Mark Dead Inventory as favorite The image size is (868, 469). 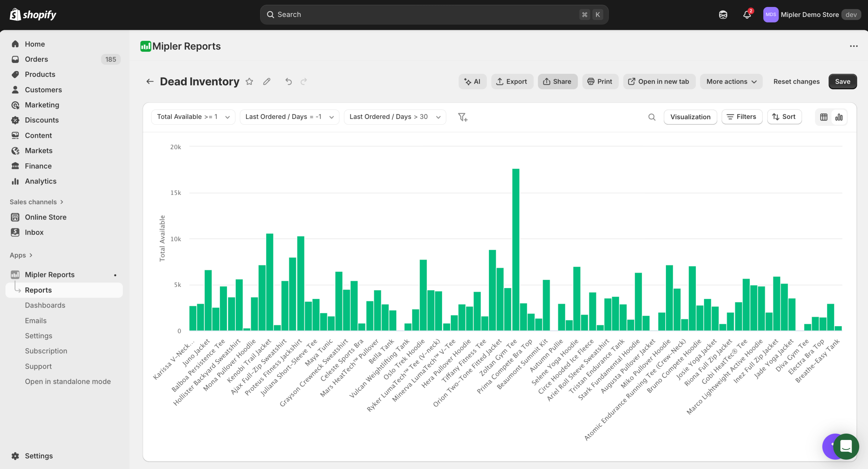[x=249, y=81]
